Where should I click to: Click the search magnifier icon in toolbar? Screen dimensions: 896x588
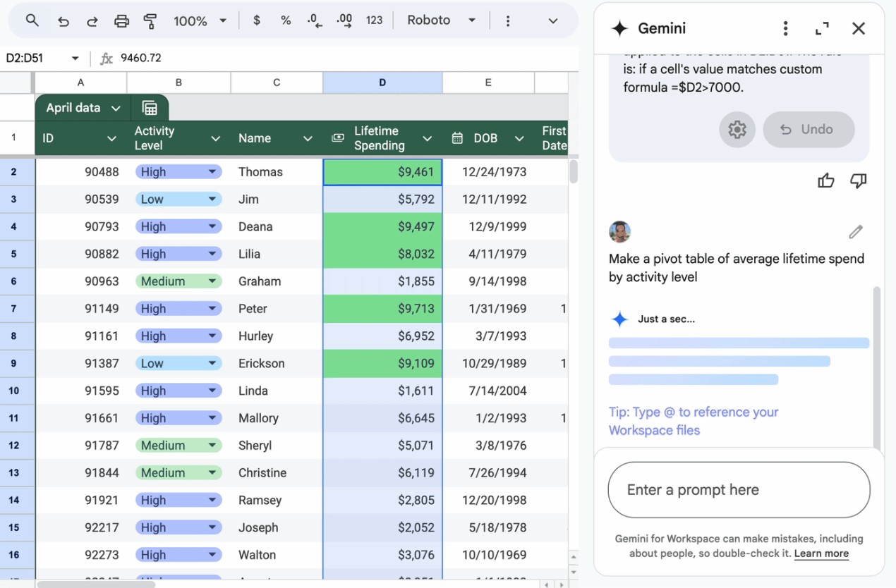coord(32,20)
